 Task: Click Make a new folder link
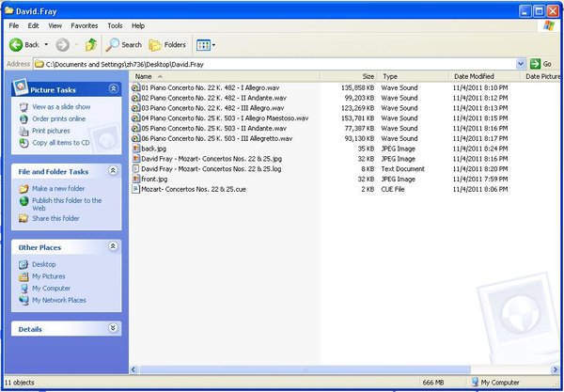click(58, 189)
